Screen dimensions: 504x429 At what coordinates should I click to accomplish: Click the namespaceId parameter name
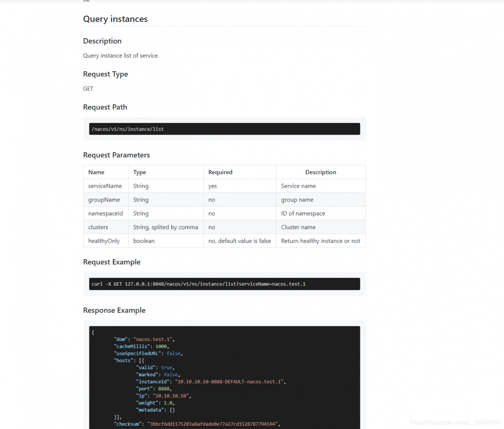tap(106, 214)
